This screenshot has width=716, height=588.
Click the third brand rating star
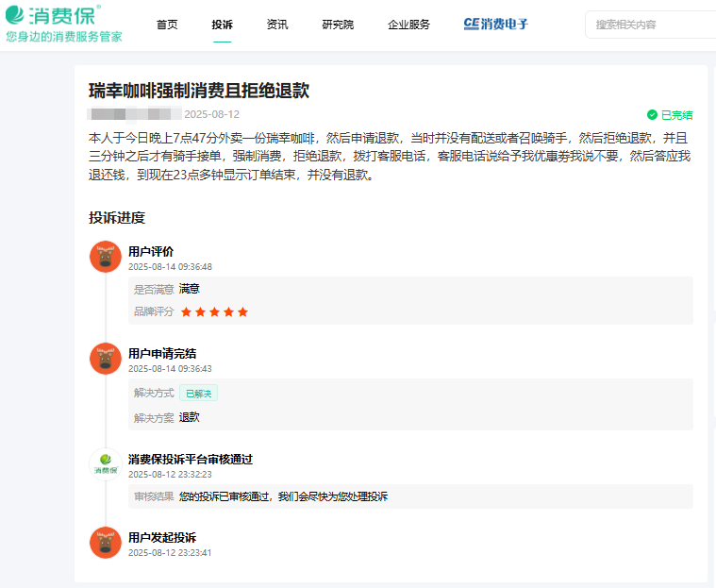[214, 311]
